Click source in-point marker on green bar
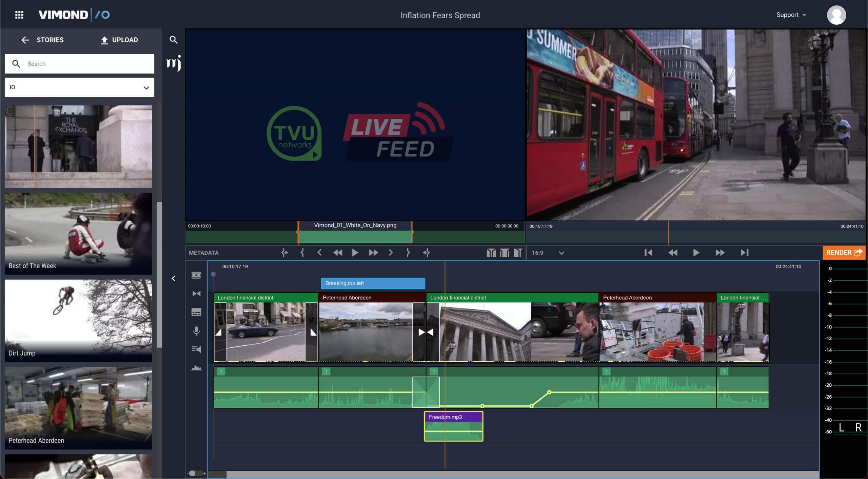Screen dimensions: 868x479 (298, 232)
